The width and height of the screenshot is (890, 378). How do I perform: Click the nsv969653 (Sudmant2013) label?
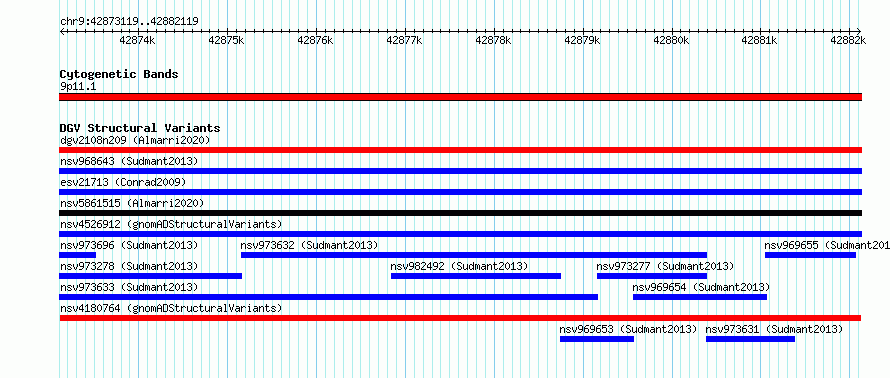coord(628,329)
